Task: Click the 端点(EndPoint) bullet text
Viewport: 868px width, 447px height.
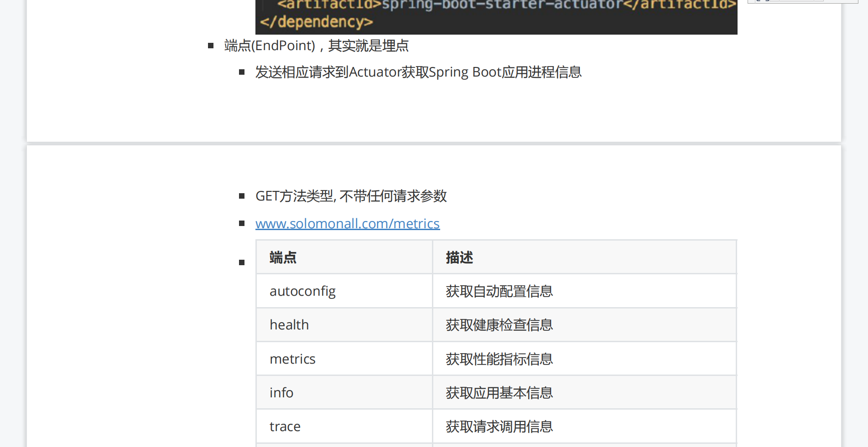Action: click(316, 46)
